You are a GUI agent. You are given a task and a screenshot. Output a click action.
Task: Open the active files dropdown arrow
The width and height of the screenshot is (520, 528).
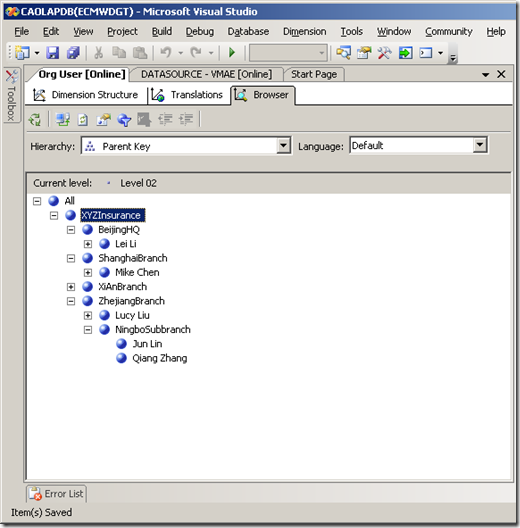click(x=485, y=74)
